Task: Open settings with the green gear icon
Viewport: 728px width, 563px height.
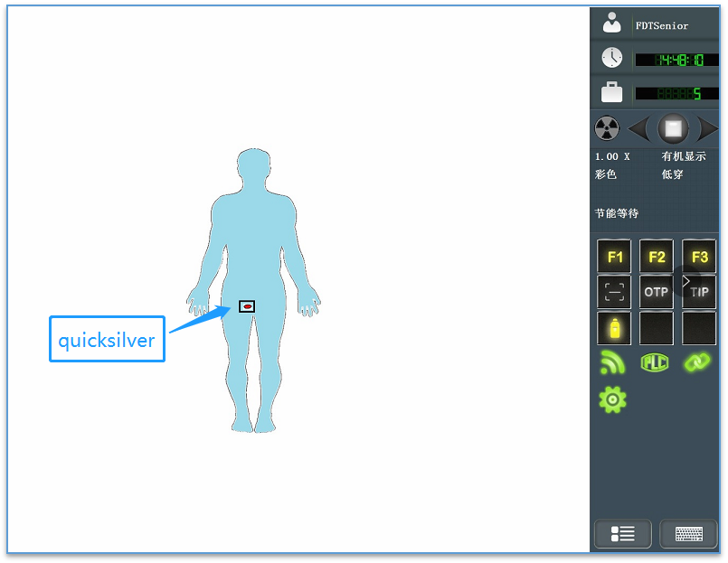Action: pyautogui.click(x=612, y=399)
